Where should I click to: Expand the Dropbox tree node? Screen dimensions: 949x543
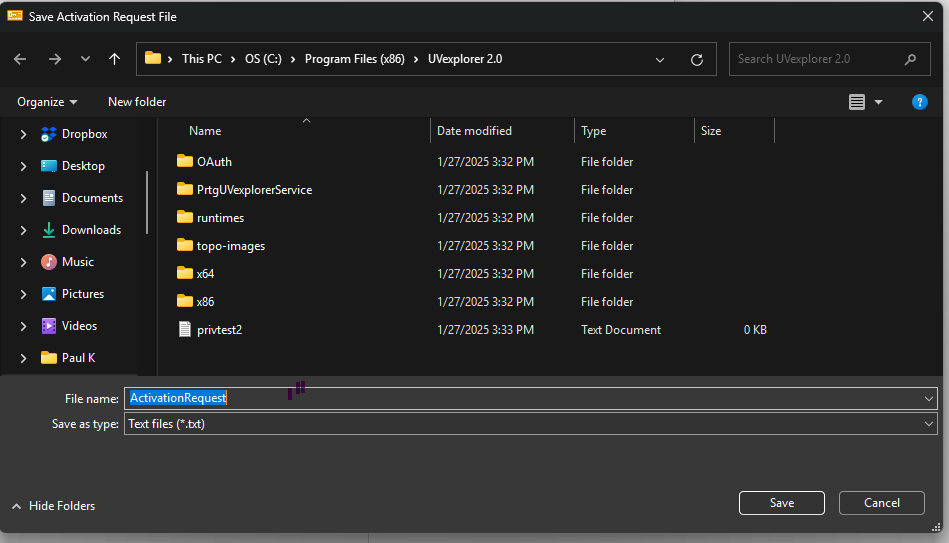tap(23, 134)
